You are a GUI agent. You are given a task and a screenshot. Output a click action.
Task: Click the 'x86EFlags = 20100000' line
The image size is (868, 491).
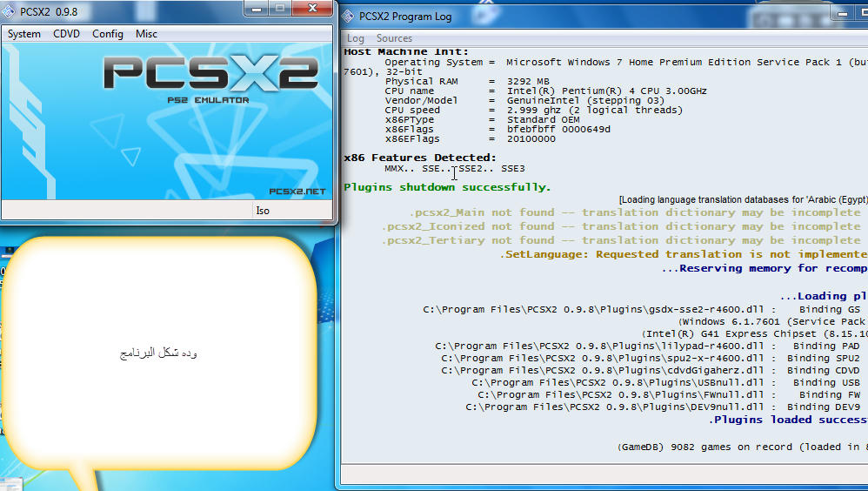pos(470,139)
